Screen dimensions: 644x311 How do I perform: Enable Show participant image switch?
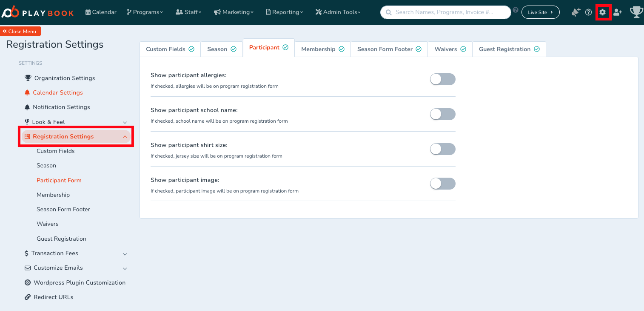pos(442,184)
